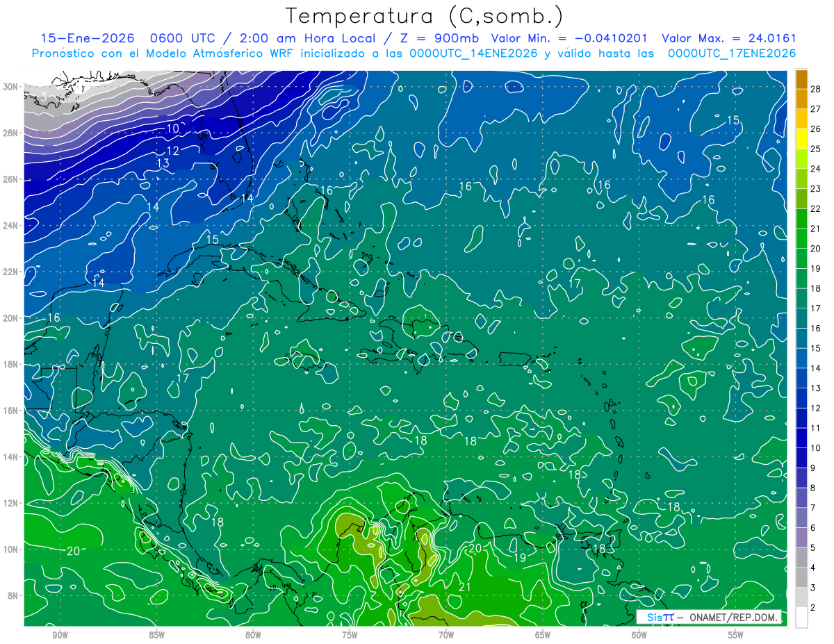Click the "Valor Min. = -0.0410201" readout
Viewport: 834px width, 644px height.
pos(568,38)
